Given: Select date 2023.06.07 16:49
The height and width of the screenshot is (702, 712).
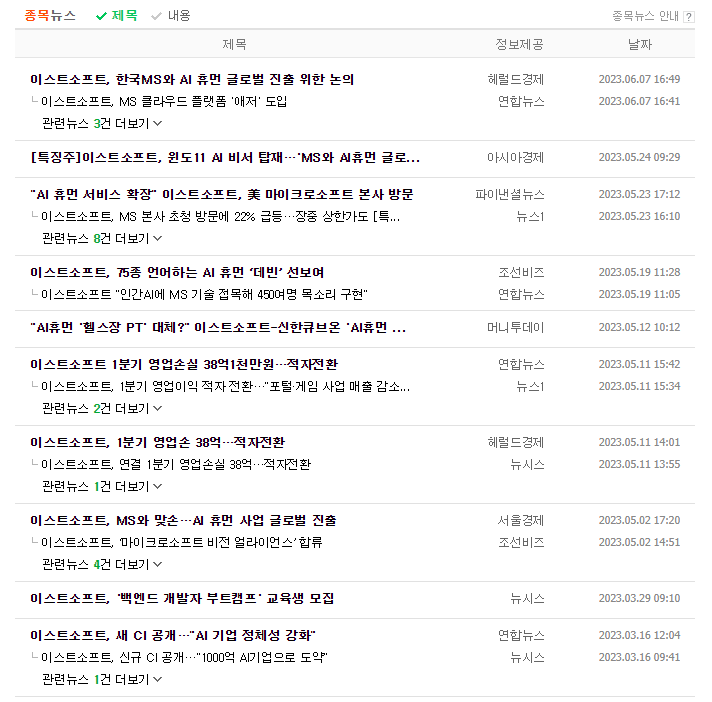Looking at the screenshot, I should (639, 79).
